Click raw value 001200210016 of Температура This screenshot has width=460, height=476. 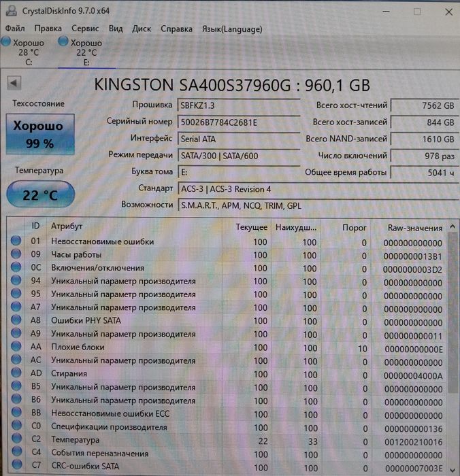point(413,442)
